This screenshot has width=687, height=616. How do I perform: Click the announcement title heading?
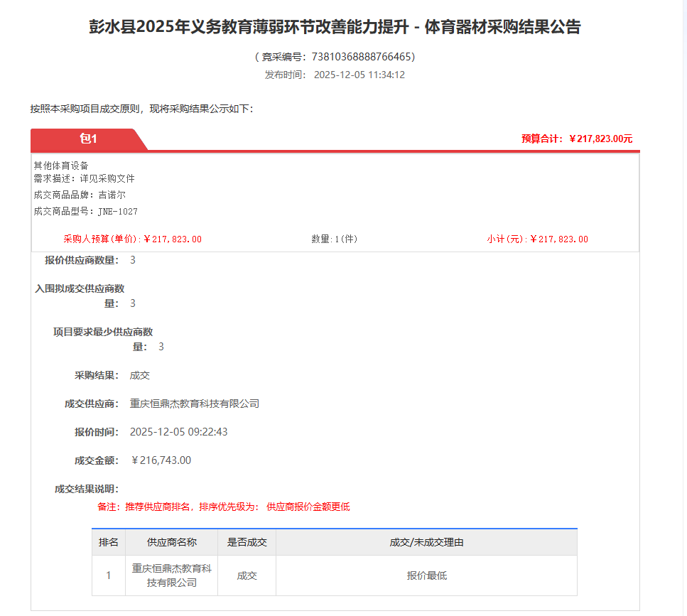click(335, 27)
